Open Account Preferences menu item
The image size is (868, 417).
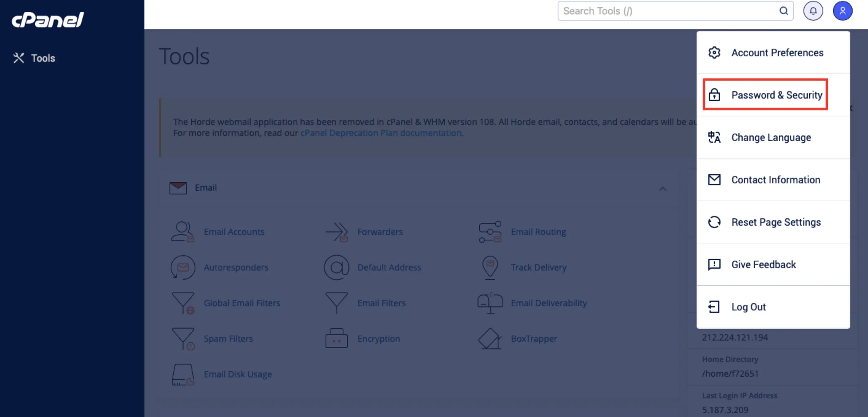773,53
